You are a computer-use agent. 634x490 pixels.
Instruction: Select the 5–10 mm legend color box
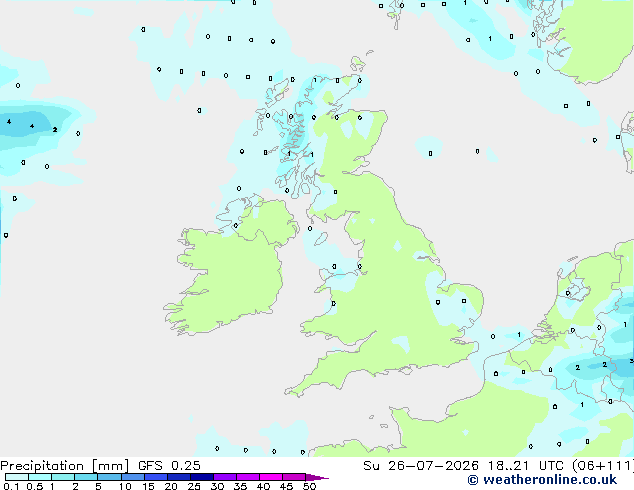(109, 477)
